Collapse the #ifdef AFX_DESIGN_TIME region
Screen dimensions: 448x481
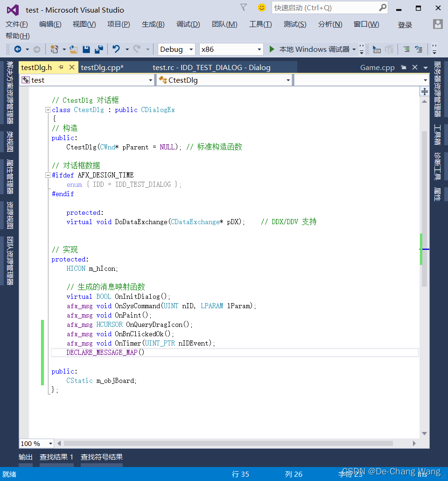(x=48, y=175)
